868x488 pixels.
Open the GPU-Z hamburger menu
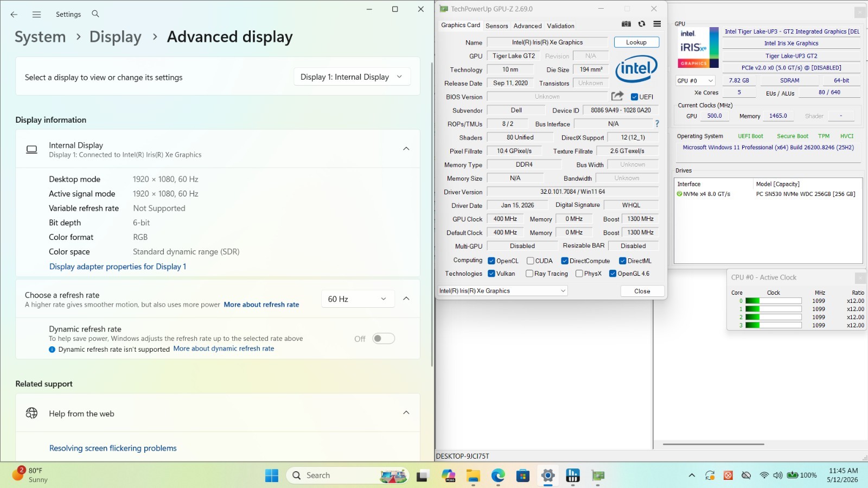tap(657, 24)
